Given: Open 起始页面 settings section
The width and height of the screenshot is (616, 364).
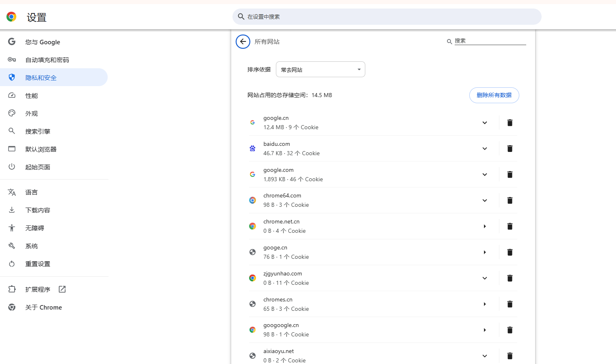Looking at the screenshot, I should 54,167.
